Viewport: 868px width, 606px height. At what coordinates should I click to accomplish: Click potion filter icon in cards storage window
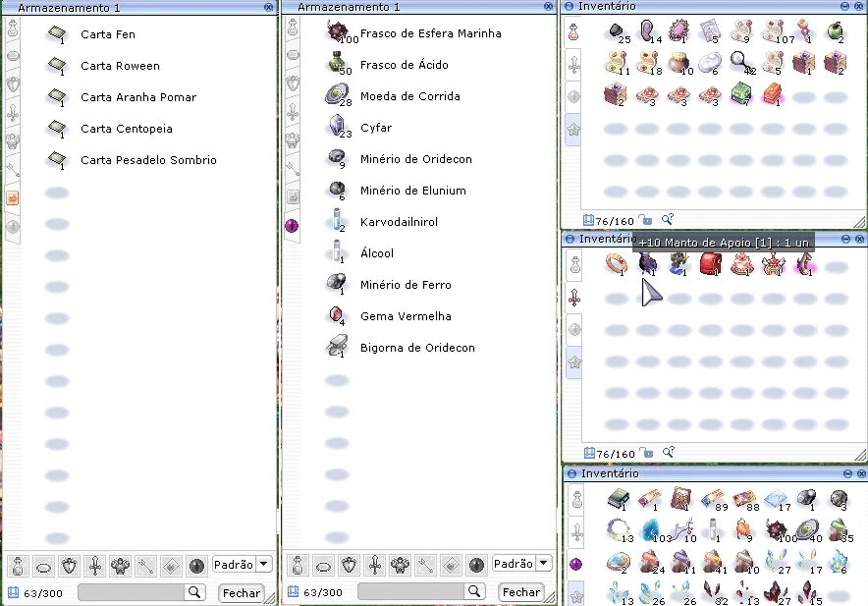(x=17, y=566)
